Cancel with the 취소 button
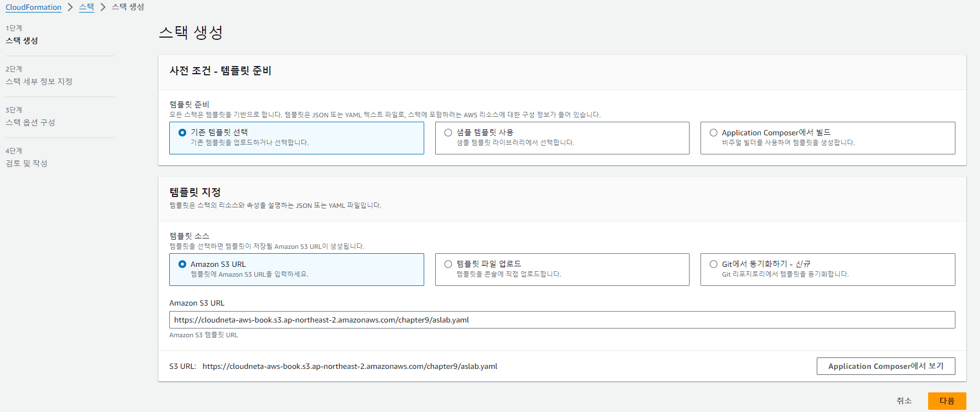 click(904, 401)
